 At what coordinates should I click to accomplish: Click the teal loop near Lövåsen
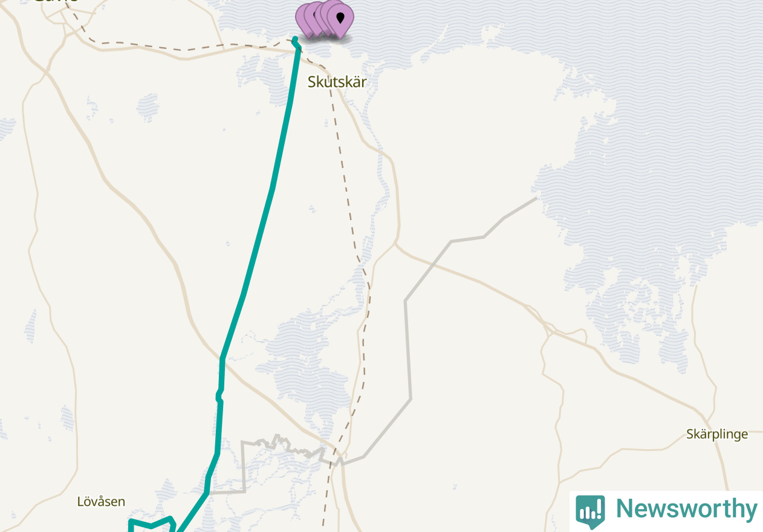pyautogui.click(x=152, y=525)
